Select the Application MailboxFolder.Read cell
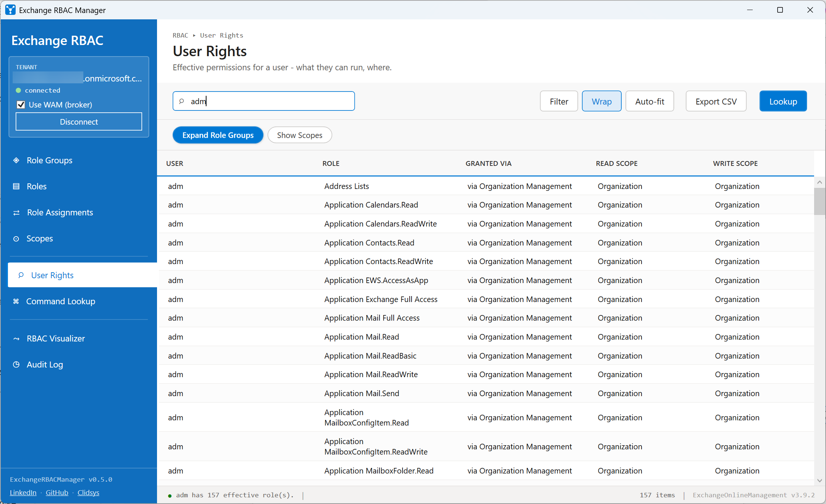Viewport: 826px width, 504px height. pyautogui.click(x=379, y=471)
